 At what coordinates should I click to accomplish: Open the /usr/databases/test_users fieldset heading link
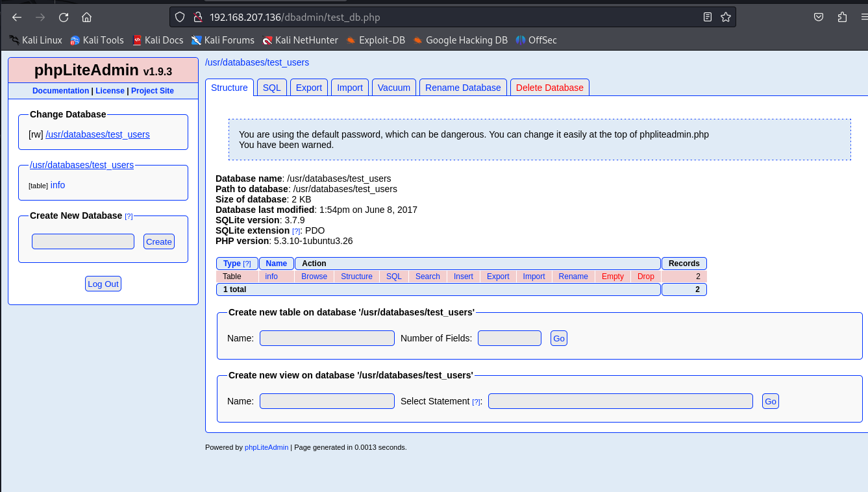tap(82, 165)
